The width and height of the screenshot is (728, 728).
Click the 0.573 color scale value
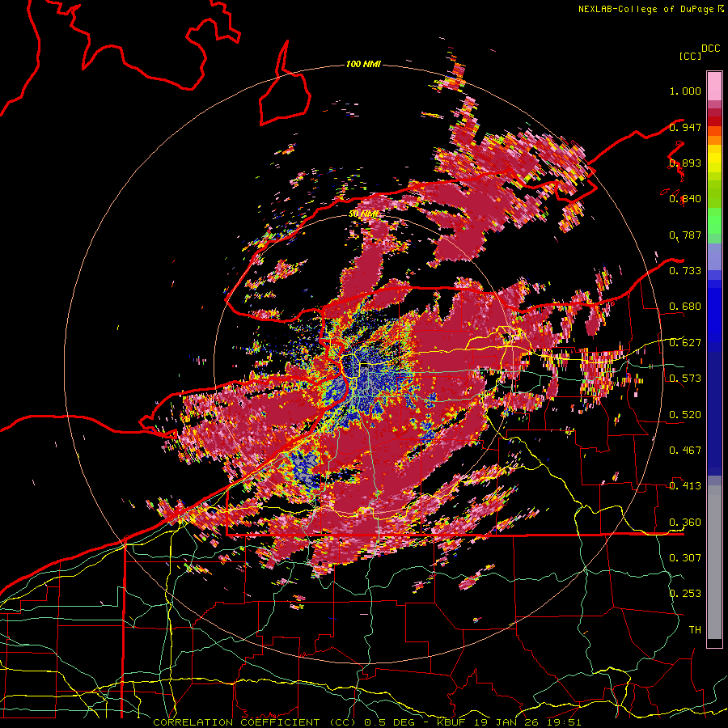coord(685,379)
